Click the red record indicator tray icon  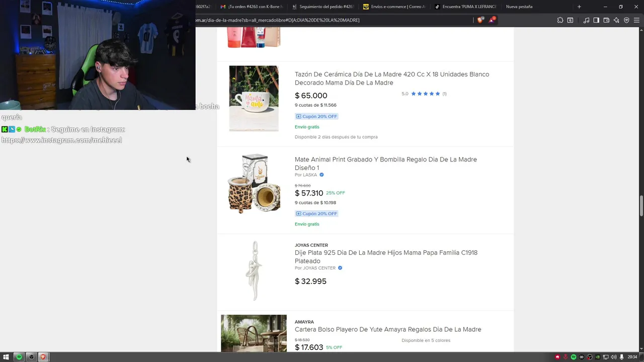(x=557, y=357)
